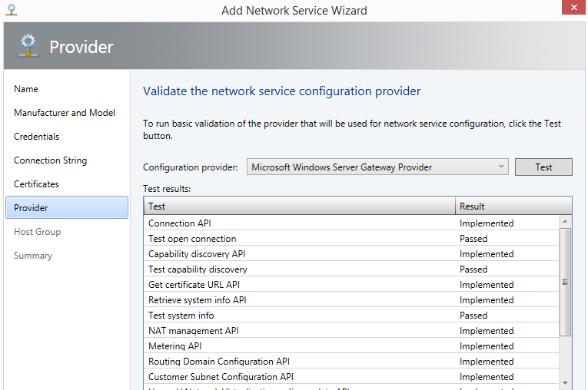
Task: Switch to the Credentials step
Action: (36, 137)
